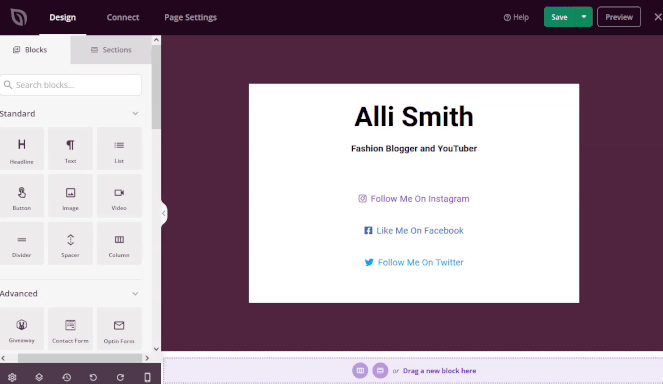
Task: Collapse the Standard blocks group
Action: pyautogui.click(x=135, y=113)
